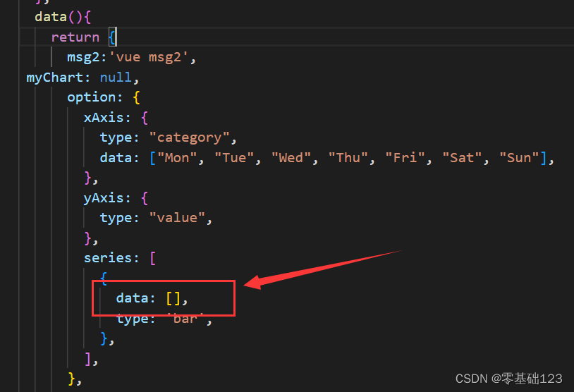Click the "value" string value
The height and width of the screenshot is (392, 574).
(x=177, y=218)
